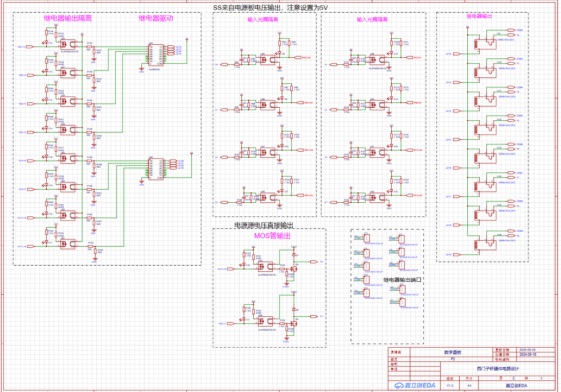Select the U54 optocoupler symbol
This screenshot has height=392, width=561.
pyautogui.click(x=68, y=45)
